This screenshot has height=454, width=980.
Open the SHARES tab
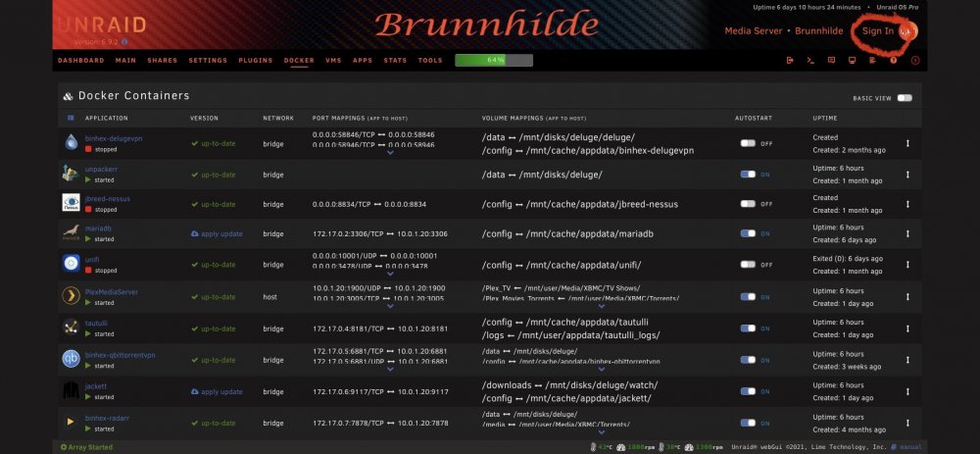[x=163, y=61]
